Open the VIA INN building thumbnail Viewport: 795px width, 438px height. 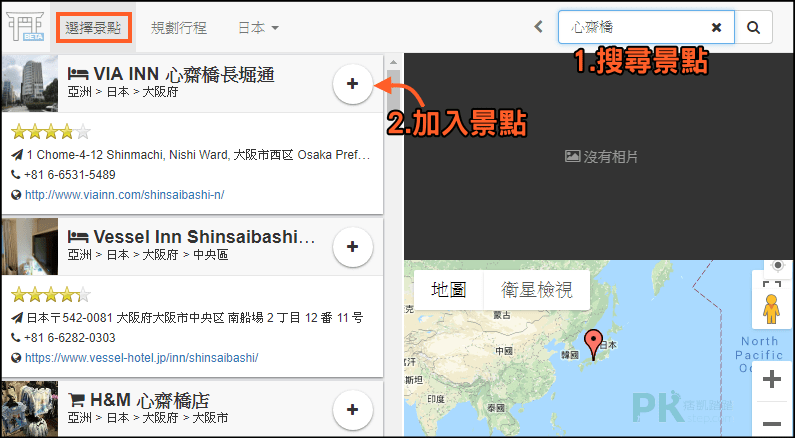(30, 84)
